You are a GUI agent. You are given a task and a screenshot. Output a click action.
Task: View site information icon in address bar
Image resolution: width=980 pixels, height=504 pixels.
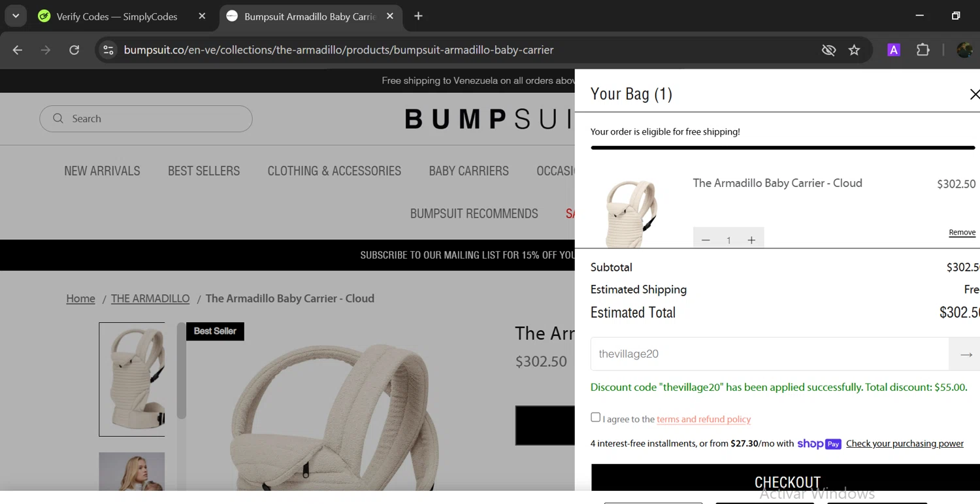pos(108,50)
